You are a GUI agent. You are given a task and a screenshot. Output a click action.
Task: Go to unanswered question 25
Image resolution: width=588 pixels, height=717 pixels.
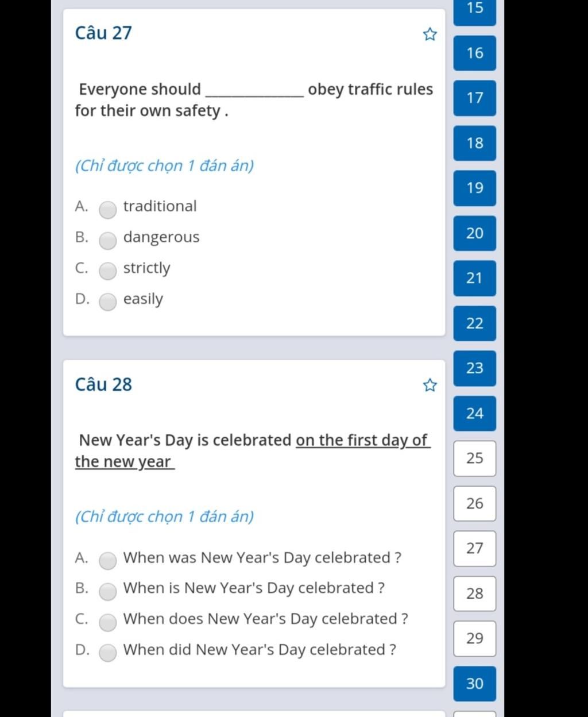pyautogui.click(x=475, y=458)
